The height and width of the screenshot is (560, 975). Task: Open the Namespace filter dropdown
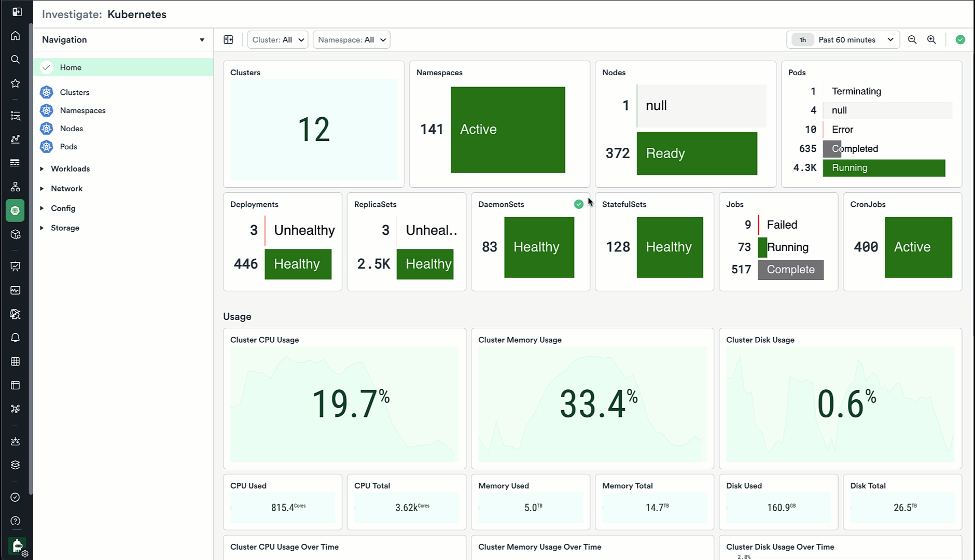[x=352, y=40]
